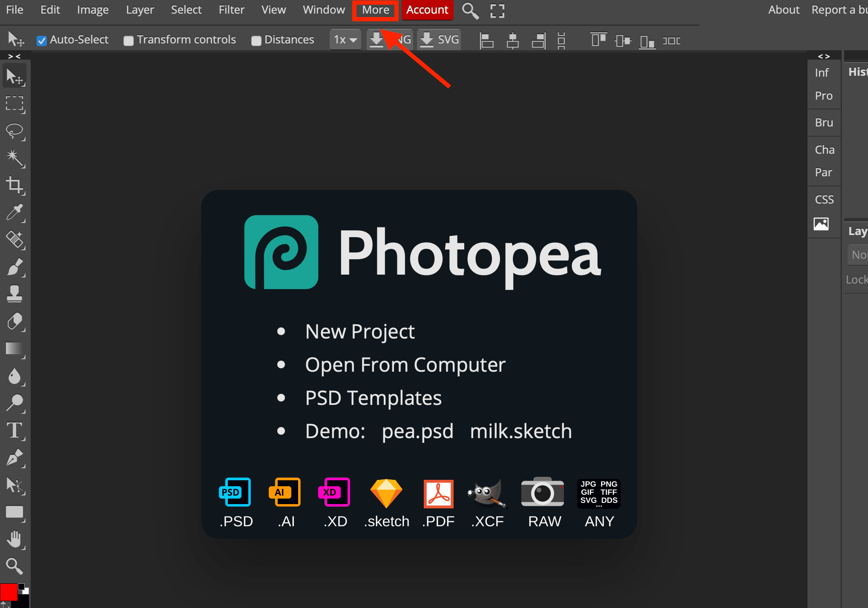Open the 1x scale dropdown

click(345, 40)
